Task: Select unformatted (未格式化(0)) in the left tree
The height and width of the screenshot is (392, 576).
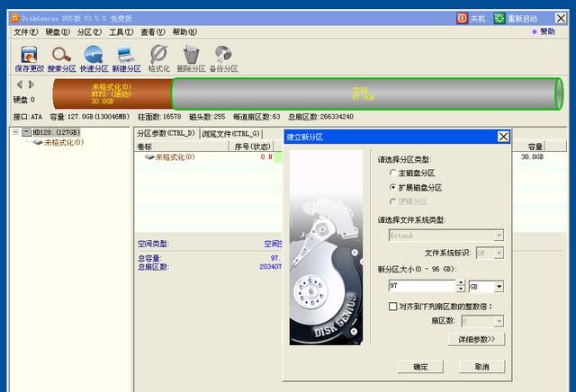Action: pyautogui.click(x=64, y=142)
